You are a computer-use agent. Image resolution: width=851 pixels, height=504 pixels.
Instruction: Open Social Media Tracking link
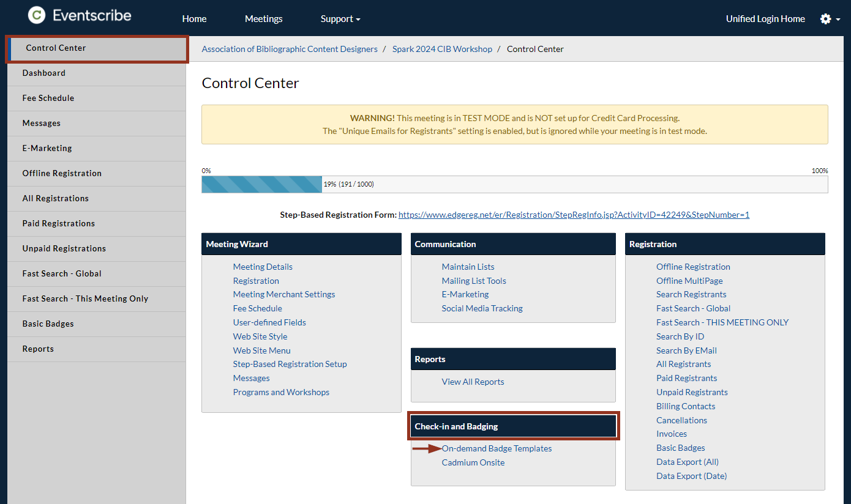(x=482, y=308)
